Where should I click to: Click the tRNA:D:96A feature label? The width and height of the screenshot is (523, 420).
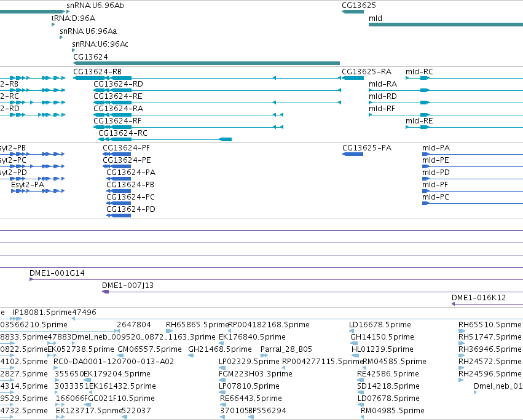pos(73,18)
